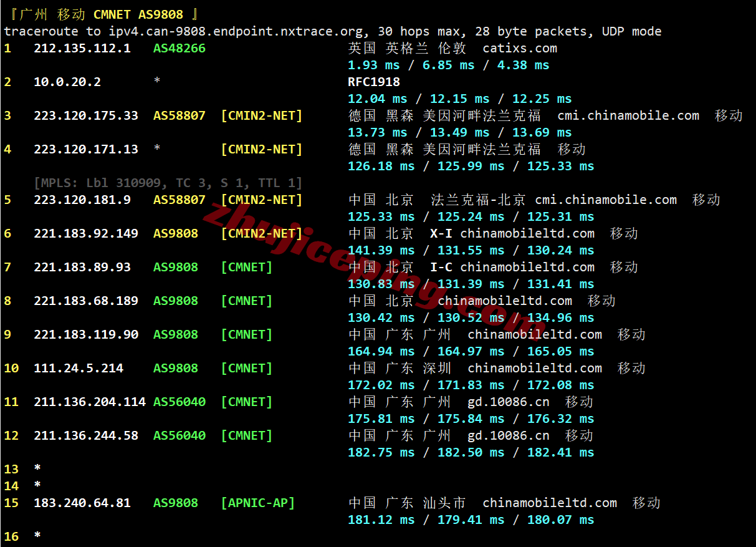The height and width of the screenshot is (547, 756).
Task: Click the IP address 223.120.175.33
Action: click(86, 115)
